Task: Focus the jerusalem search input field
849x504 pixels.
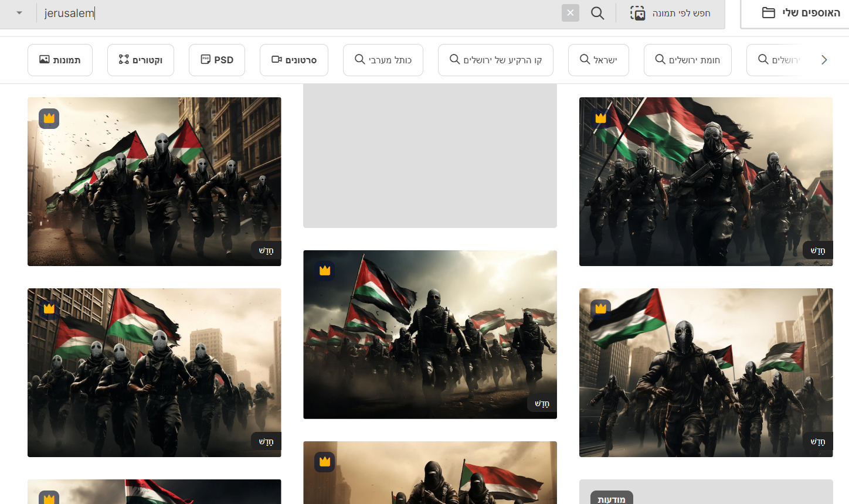Action: (299, 13)
